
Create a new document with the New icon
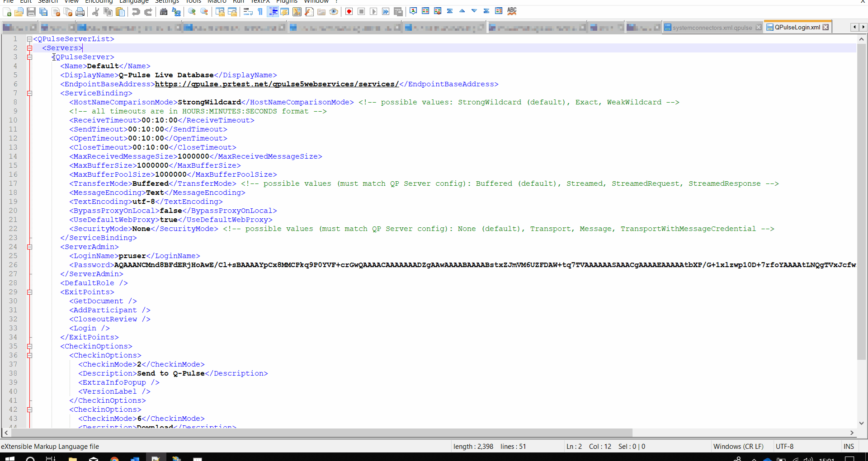(7, 12)
